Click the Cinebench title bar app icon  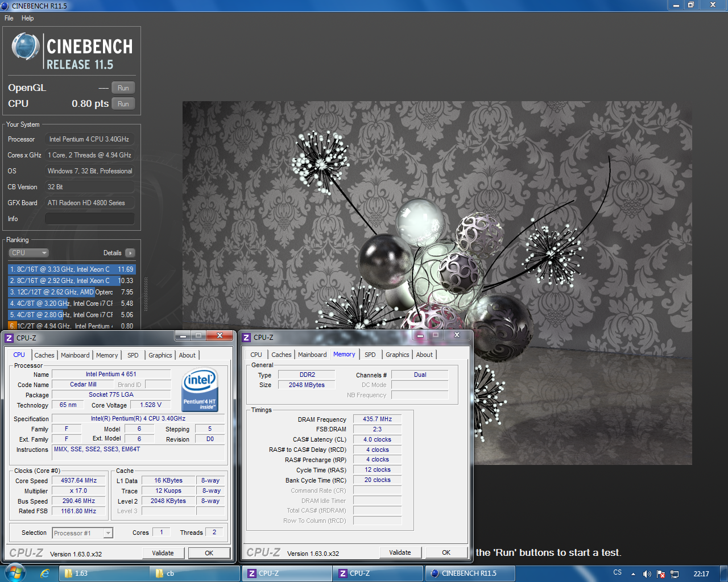[5, 6]
